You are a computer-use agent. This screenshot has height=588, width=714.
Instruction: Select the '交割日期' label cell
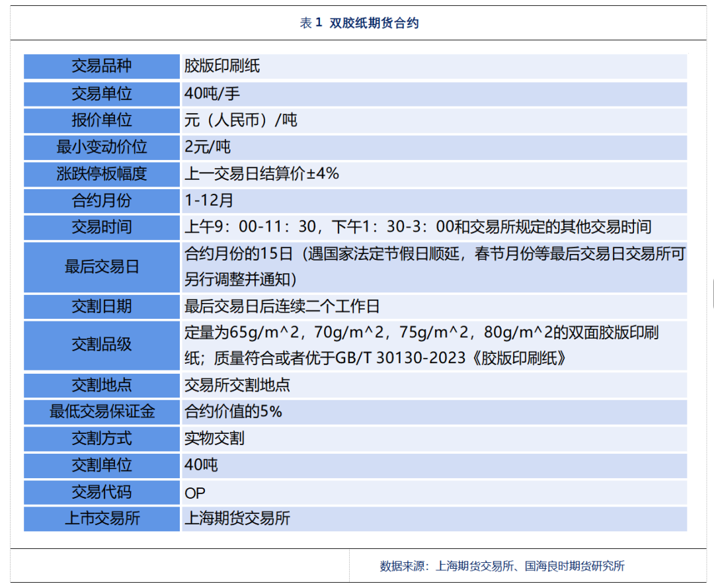[x=102, y=306]
